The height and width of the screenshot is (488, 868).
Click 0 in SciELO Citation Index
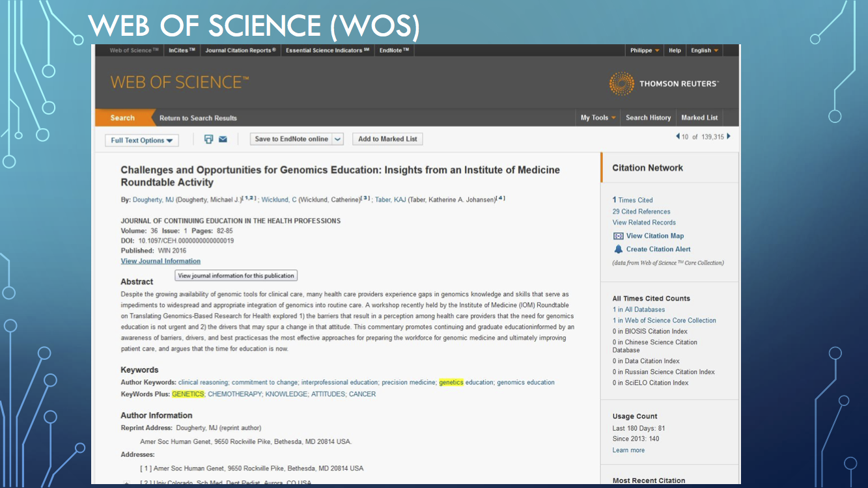(x=651, y=383)
